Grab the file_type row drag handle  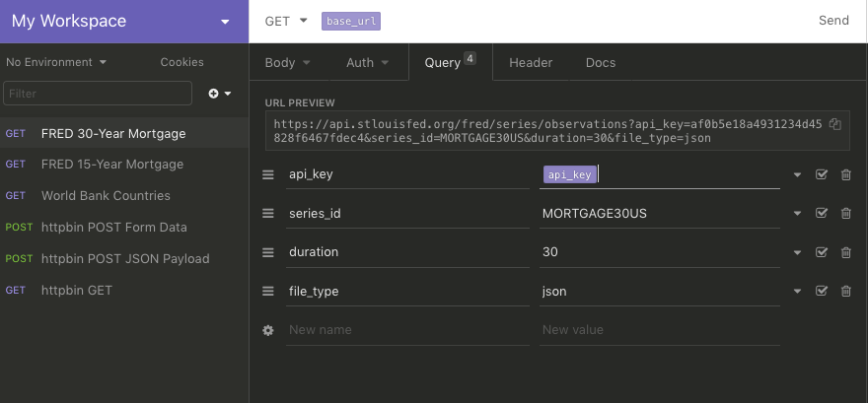tap(268, 291)
